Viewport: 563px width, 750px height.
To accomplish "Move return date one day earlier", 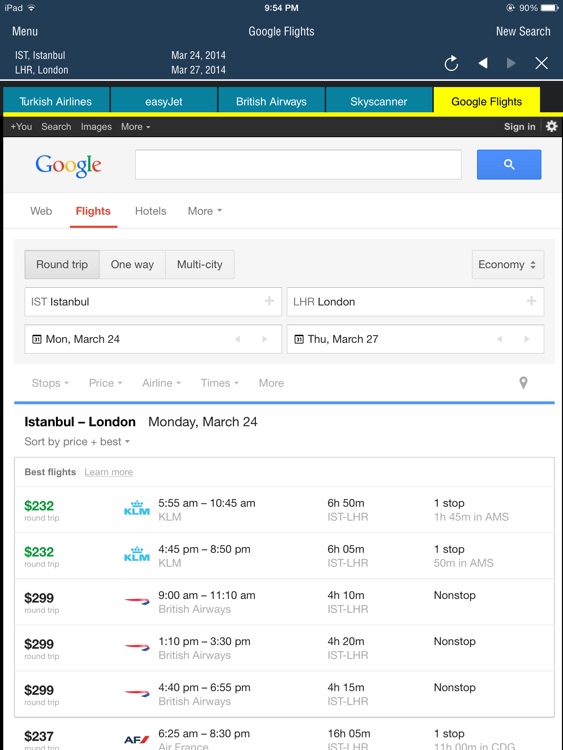I will click(500, 339).
